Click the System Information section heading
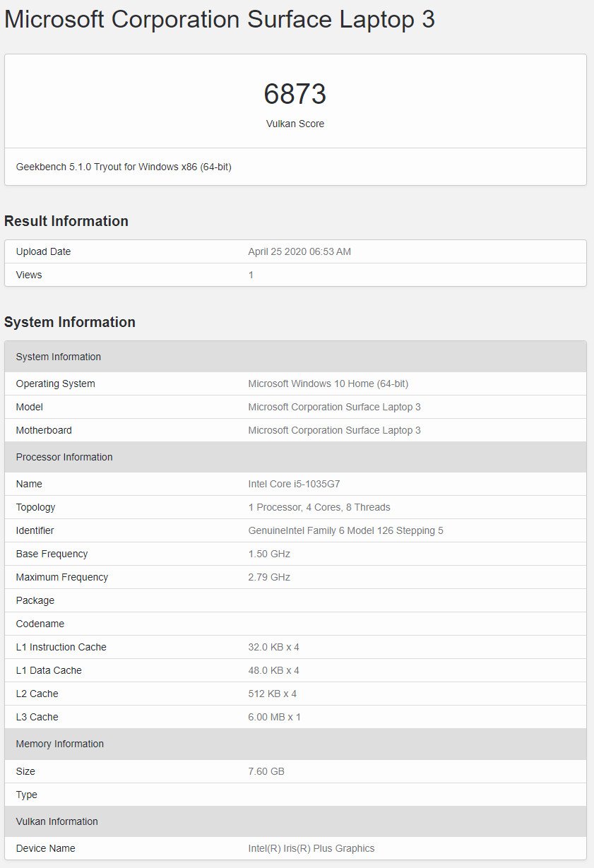Viewport: 594px width, 868px height. coord(70,322)
